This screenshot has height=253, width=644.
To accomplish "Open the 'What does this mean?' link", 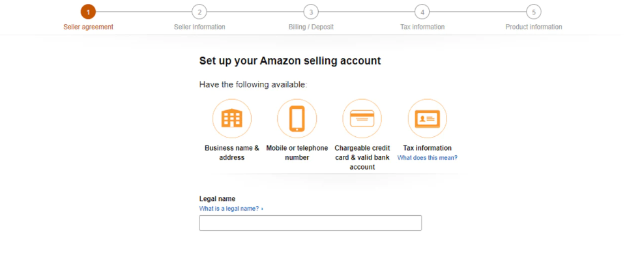I will [x=427, y=158].
